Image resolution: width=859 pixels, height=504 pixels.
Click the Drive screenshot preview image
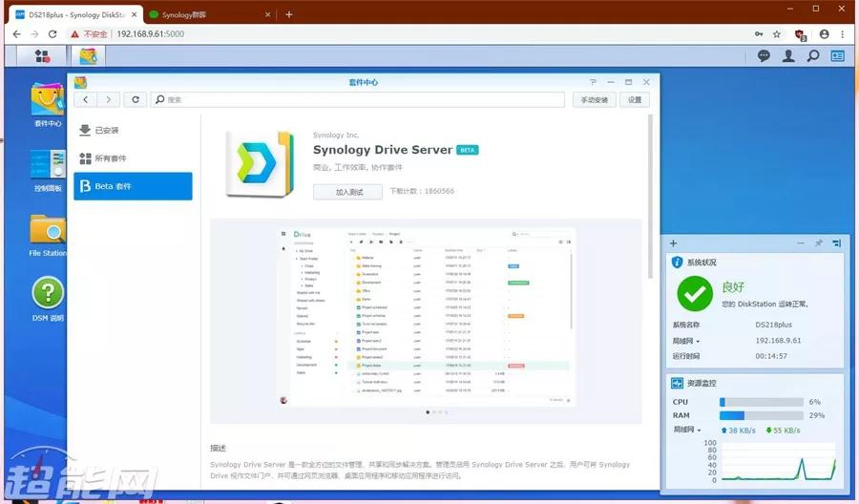pyautogui.click(x=427, y=317)
